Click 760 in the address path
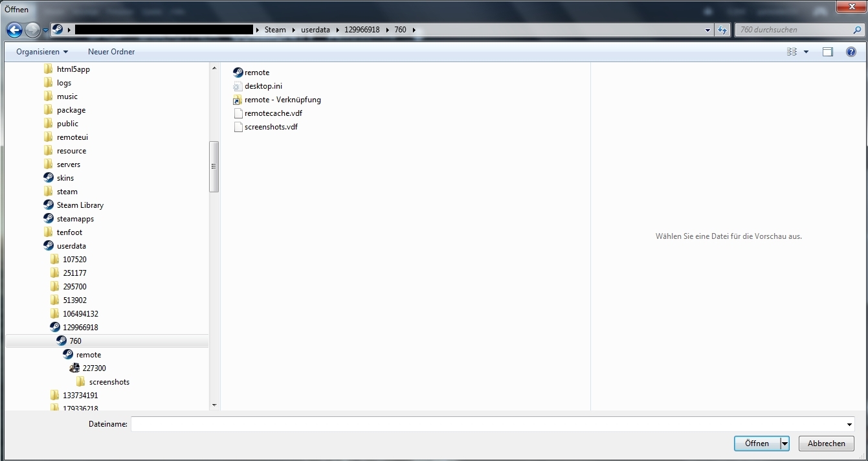Screen dimensions: 868x461 [x=401, y=30]
